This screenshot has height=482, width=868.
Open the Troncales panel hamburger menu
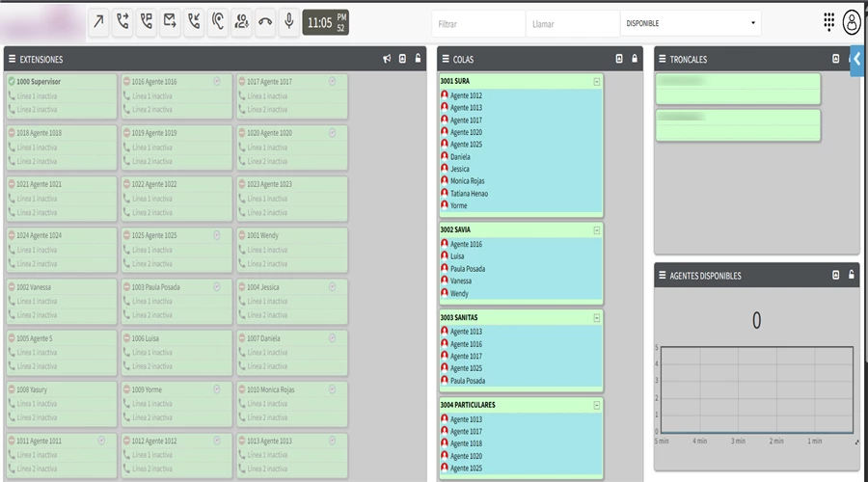[x=662, y=59]
